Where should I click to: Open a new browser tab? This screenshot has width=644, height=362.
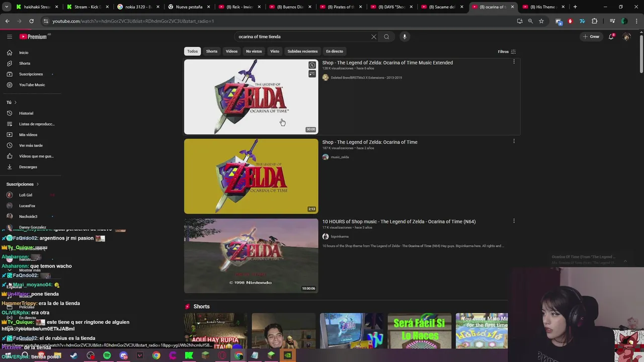coord(575,7)
